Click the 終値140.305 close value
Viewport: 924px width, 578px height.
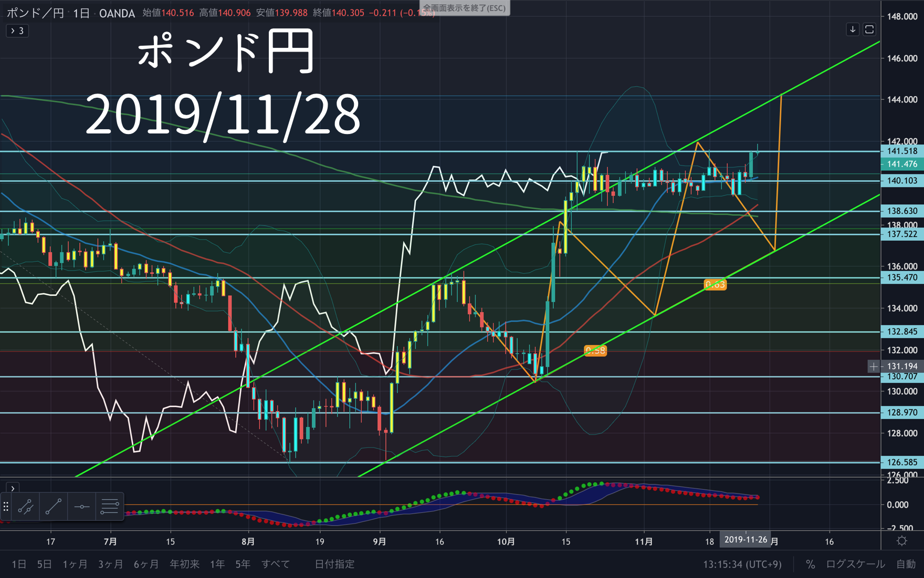339,13
